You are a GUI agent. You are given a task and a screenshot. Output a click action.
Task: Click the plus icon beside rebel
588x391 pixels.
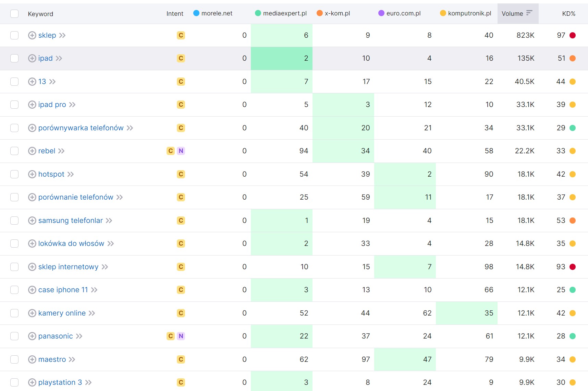pos(32,151)
